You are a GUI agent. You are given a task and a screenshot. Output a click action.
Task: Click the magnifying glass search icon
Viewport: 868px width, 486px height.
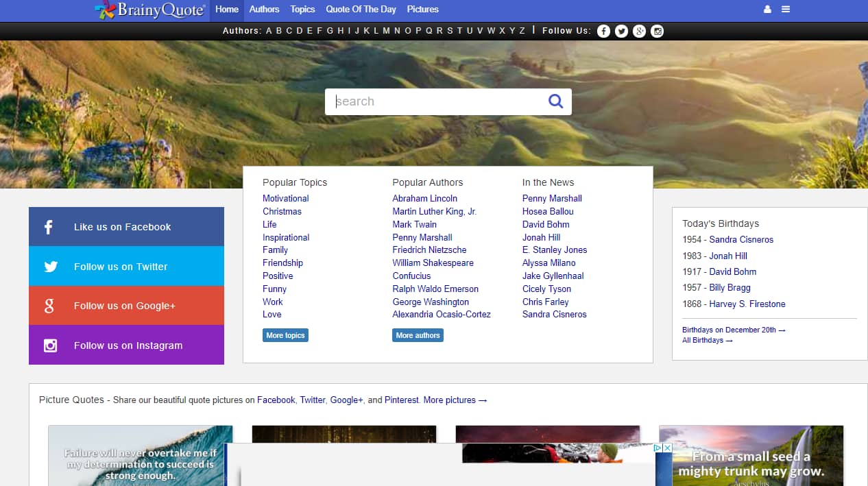tap(555, 101)
